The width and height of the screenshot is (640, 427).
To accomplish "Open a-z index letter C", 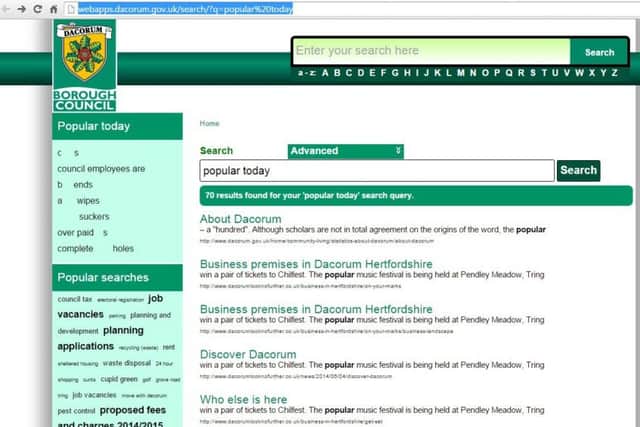I will [349, 73].
